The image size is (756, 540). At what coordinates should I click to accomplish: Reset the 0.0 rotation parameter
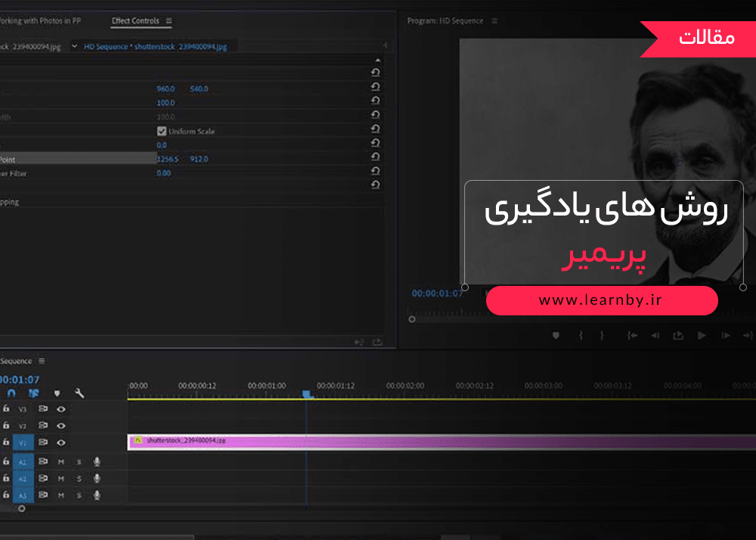[375, 143]
